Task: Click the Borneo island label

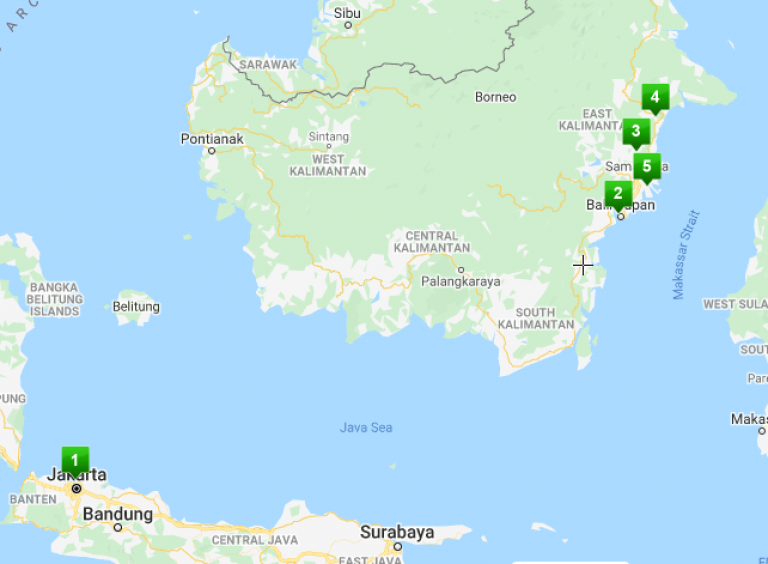Action: tap(495, 97)
